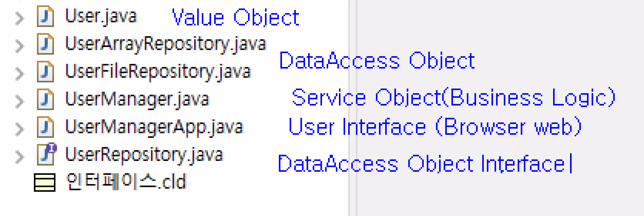Image resolution: width=644 pixels, height=216 pixels.
Task: Expand the UserManagerApp.java node arrow
Action: pyautogui.click(x=19, y=129)
